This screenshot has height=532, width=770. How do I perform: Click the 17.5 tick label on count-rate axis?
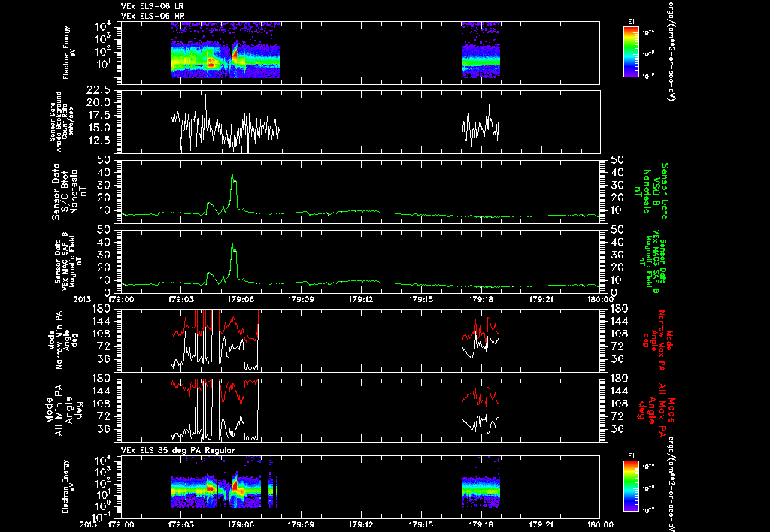coord(99,115)
